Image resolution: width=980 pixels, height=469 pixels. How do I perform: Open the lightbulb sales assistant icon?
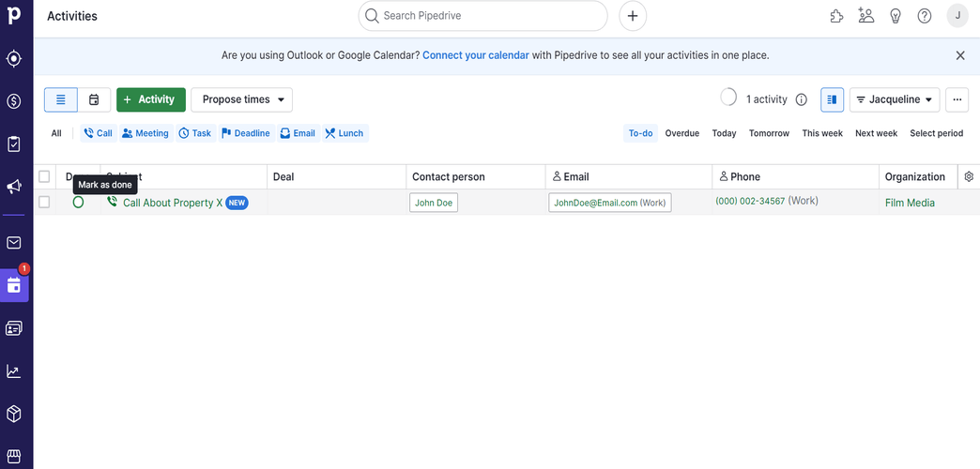pyautogui.click(x=895, y=16)
